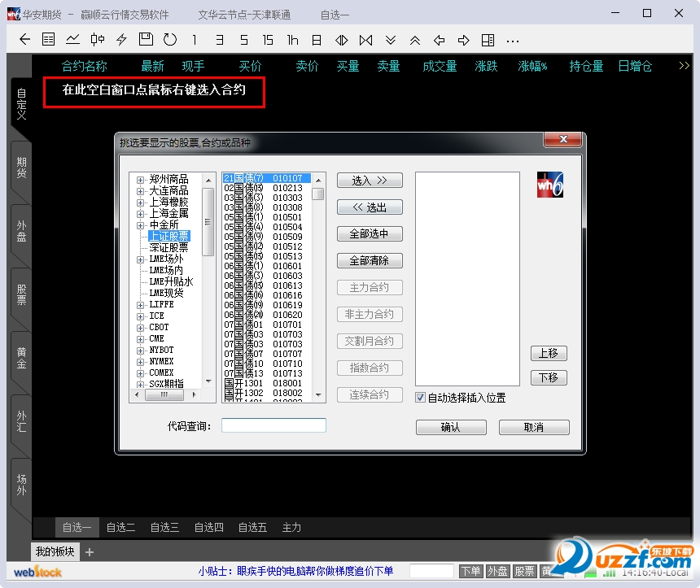Switch to the 自选三 tab
700x588 pixels.
[x=164, y=527]
